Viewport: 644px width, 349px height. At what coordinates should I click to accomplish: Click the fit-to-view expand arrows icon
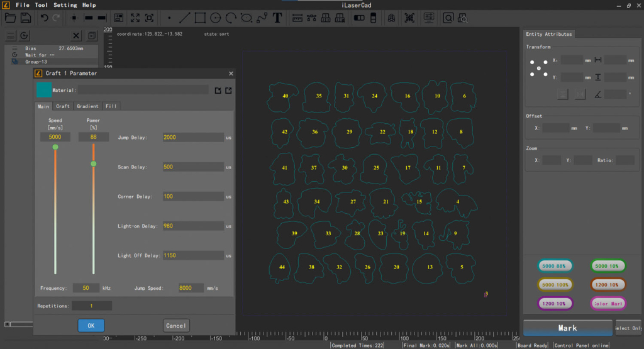135,18
